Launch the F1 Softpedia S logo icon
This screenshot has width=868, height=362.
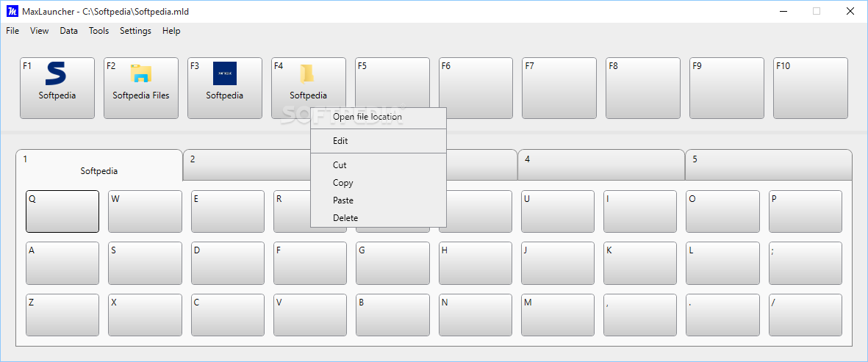pos(56,73)
